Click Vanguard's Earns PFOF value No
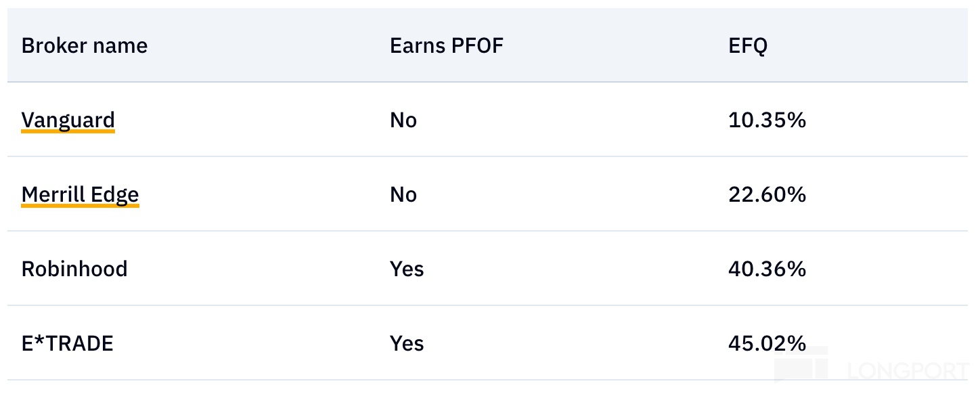 (x=403, y=121)
